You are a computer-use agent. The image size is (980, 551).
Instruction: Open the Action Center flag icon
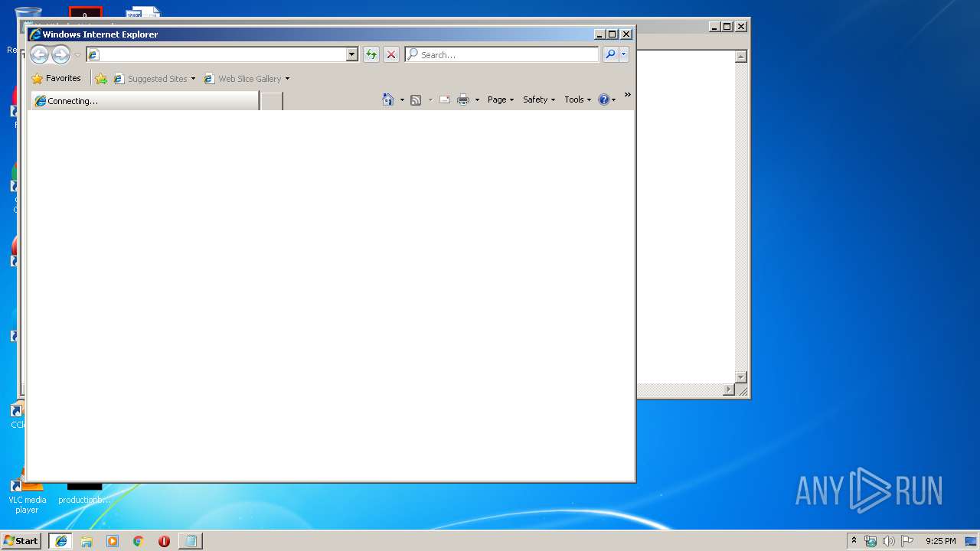907,541
